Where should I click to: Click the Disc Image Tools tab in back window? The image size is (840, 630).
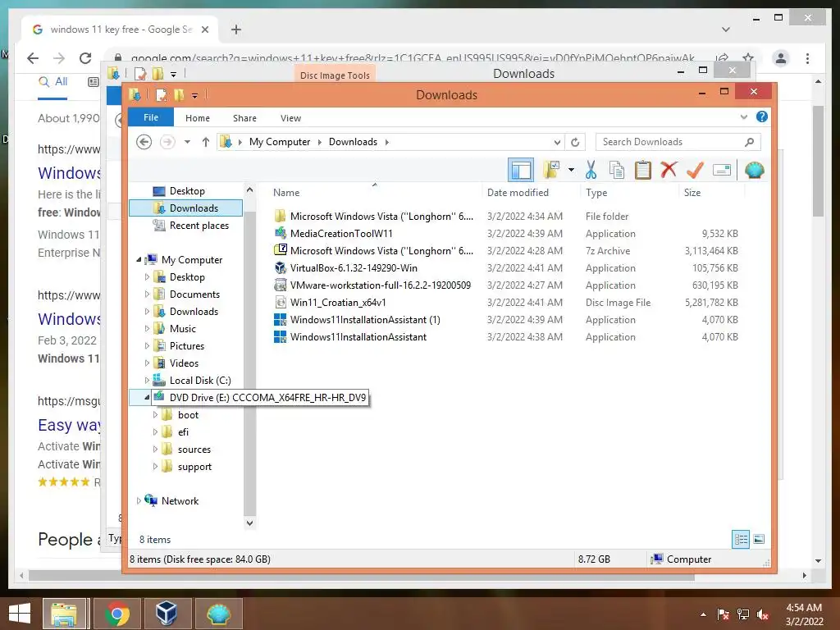[x=335, y=75]
